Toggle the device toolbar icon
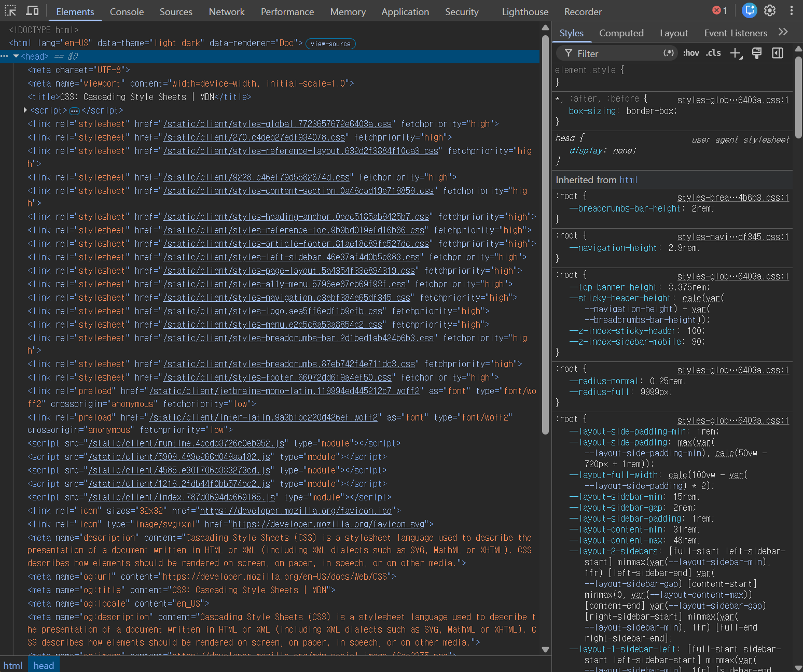Viewport: 803px width, 672px height. coord(33,11)
